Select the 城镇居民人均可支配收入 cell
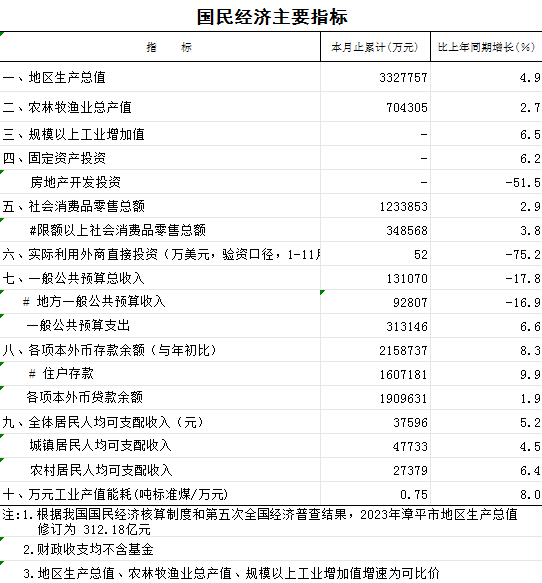The image size is (542, 583). point(160,446)
